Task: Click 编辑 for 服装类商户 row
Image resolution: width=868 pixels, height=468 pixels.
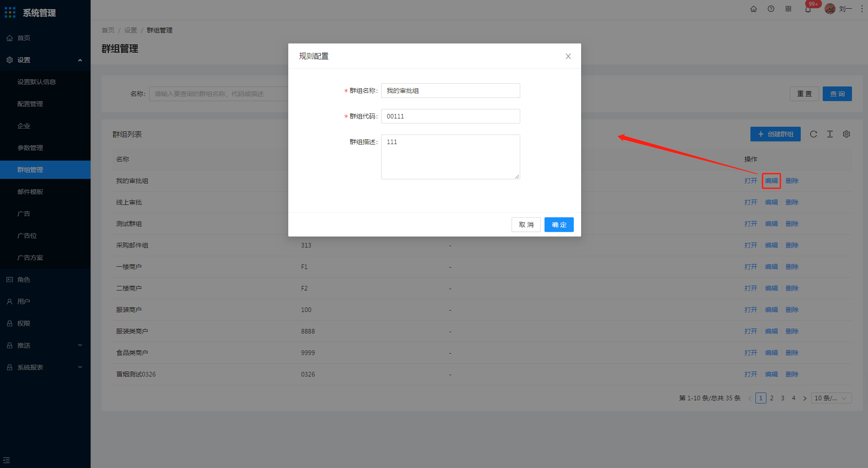Action: click(771, 331)
